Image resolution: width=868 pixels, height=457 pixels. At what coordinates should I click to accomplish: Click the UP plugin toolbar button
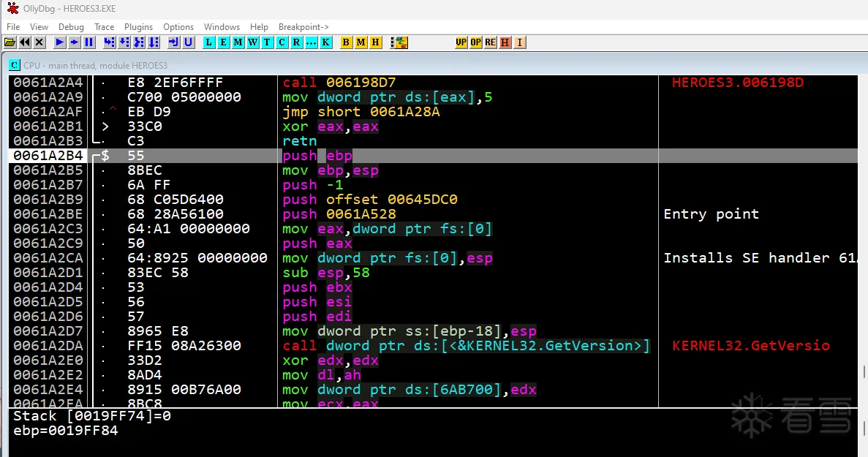pos(461,42)
